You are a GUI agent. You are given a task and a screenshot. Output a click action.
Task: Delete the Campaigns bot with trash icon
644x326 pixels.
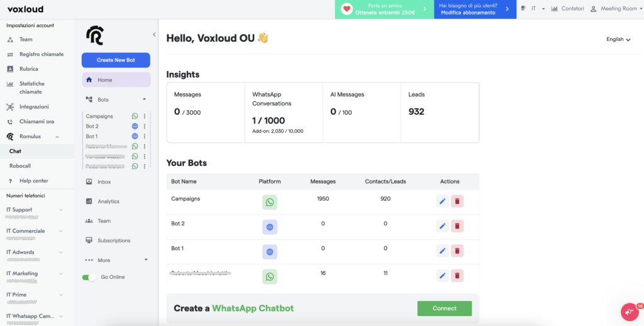point(457,202)
